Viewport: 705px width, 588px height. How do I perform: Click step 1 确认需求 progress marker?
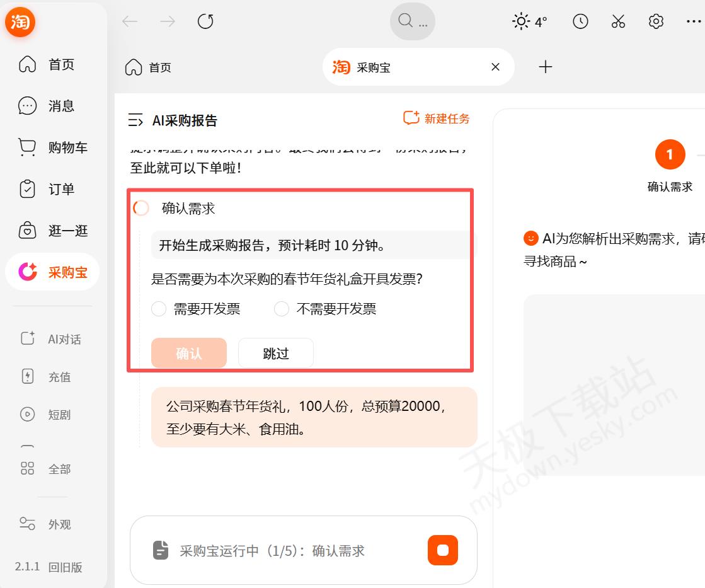pos(670,154)
